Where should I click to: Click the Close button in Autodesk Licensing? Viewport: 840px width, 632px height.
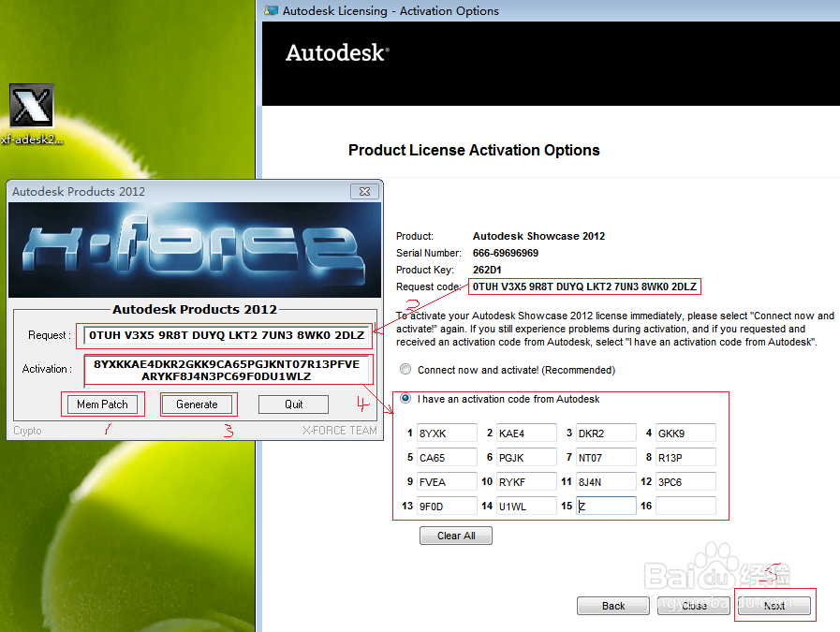694,606
